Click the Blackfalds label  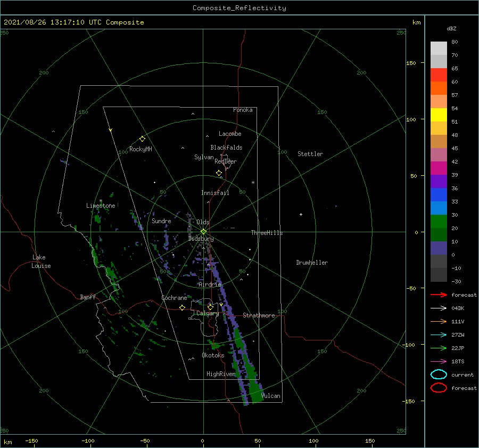[226, 148]
